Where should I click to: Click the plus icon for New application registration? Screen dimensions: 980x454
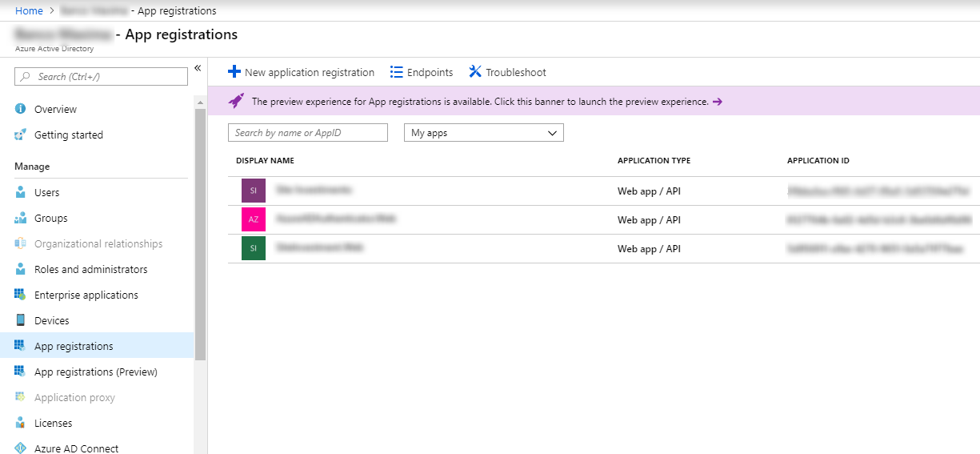(x=234, y=72)
